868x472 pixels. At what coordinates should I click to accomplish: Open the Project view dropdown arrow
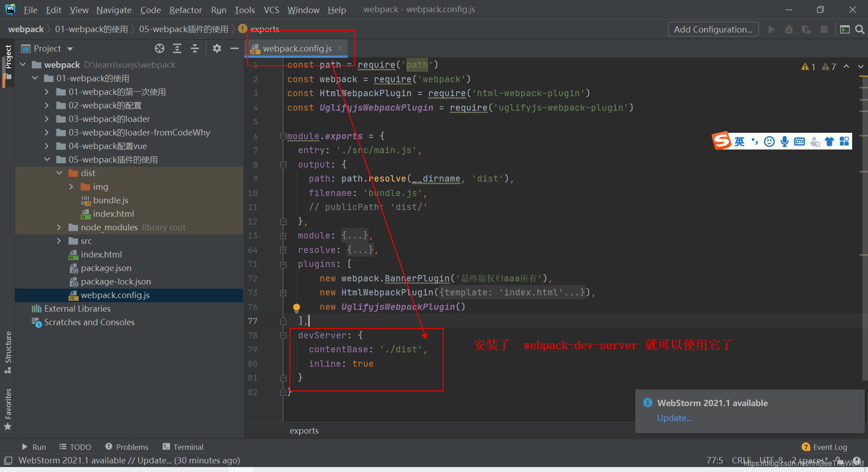(x=70, y=49)
